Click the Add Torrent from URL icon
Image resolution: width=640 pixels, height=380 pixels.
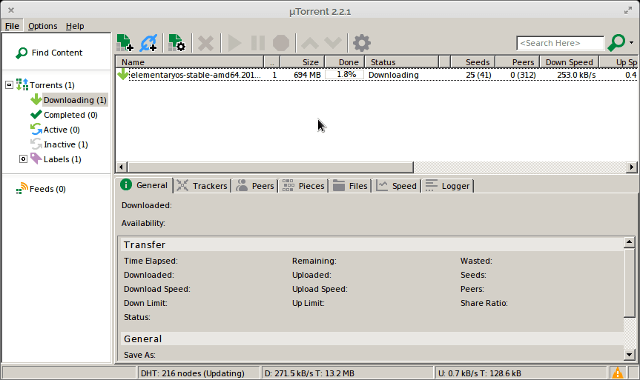coord(148,42)
